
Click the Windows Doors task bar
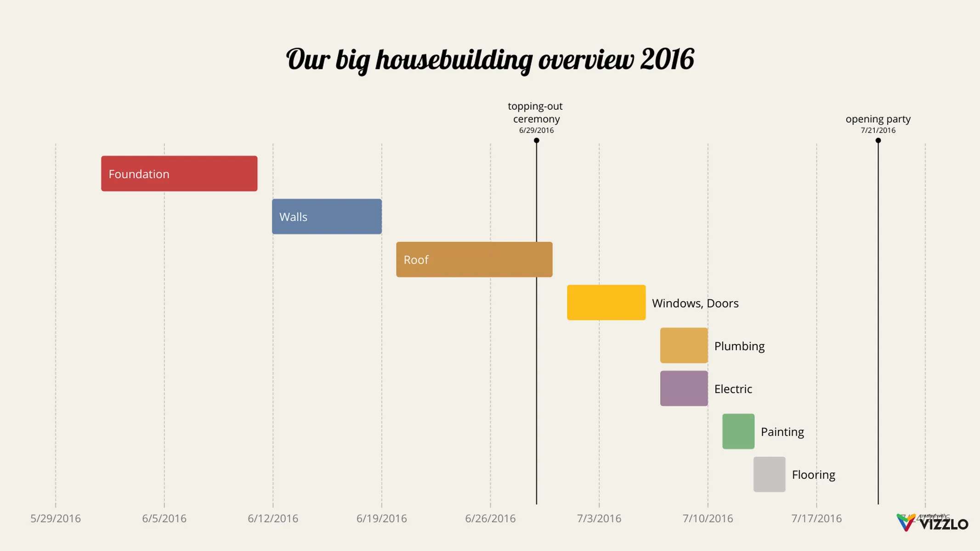(606, 303)
